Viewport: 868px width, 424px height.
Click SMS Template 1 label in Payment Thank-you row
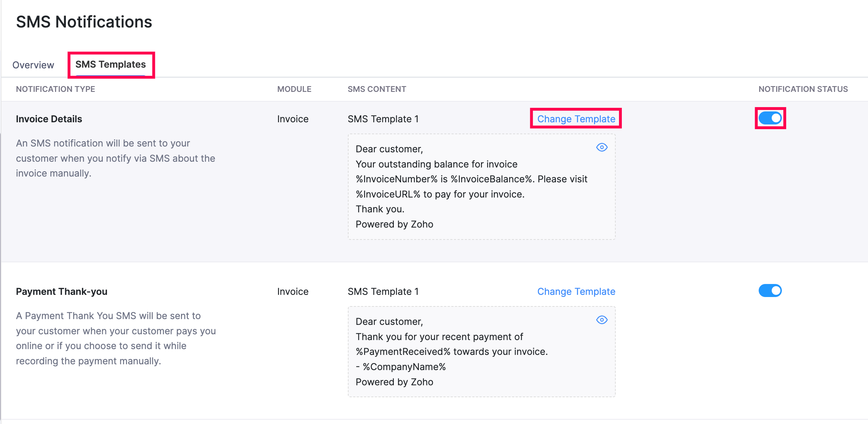coord(383,292)
